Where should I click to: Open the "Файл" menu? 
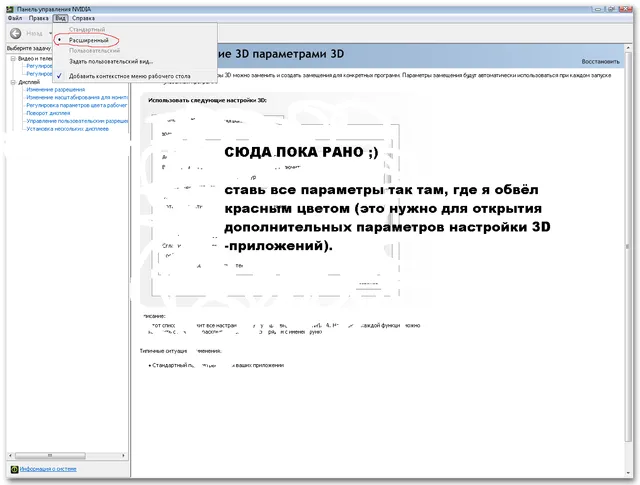point(14,18)
